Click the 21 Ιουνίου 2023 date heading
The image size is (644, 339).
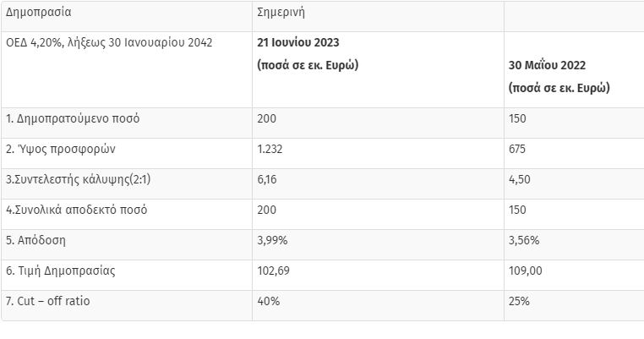[298, 43]
